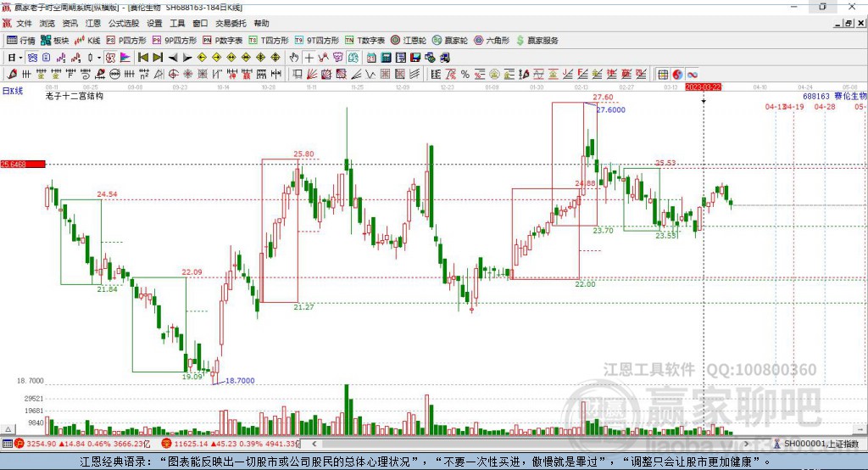Open the 9T四方形 tool
868x470 pixels.
click(x=317, y=41)
